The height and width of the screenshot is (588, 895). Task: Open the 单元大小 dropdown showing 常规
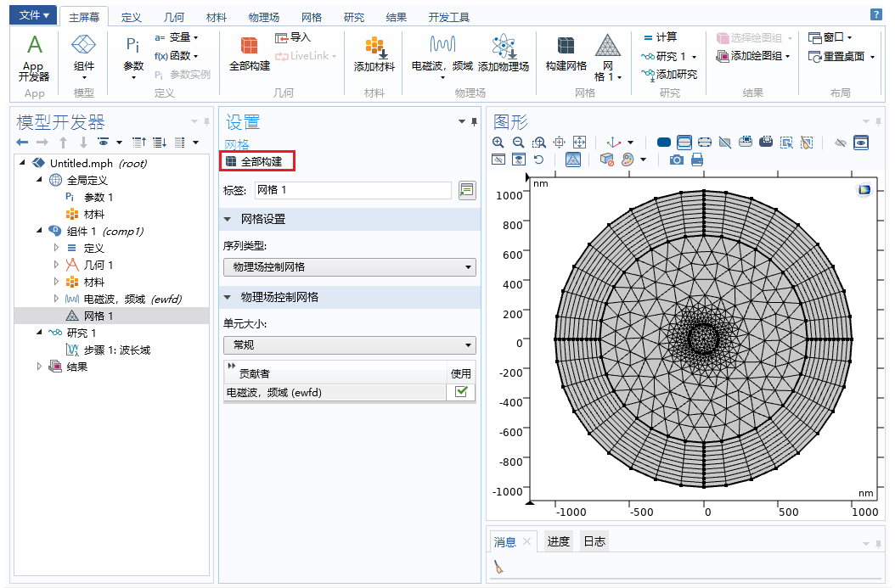click(349, 345)
